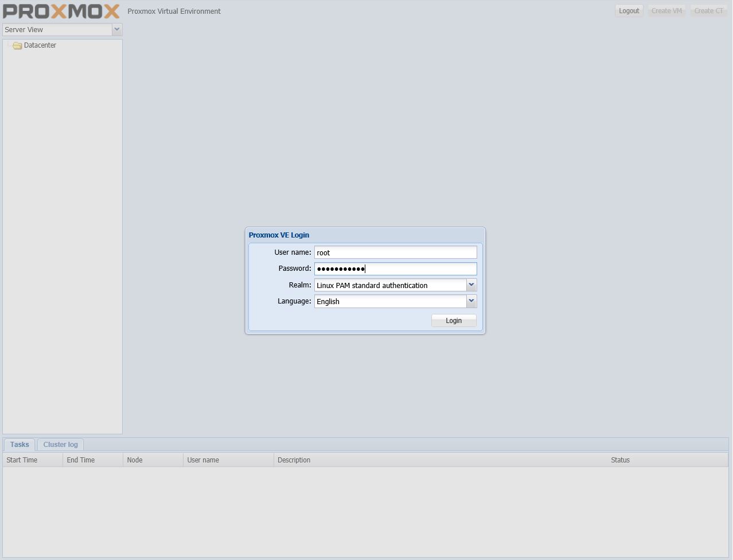Sort by Description column header
This screenshot has height=560, width=733.
(440, 460)
